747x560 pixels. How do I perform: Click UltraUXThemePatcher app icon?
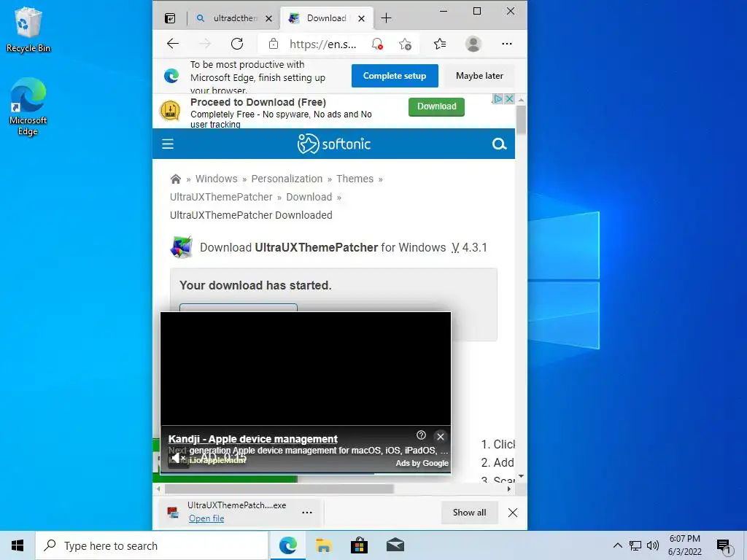[182, 247]
